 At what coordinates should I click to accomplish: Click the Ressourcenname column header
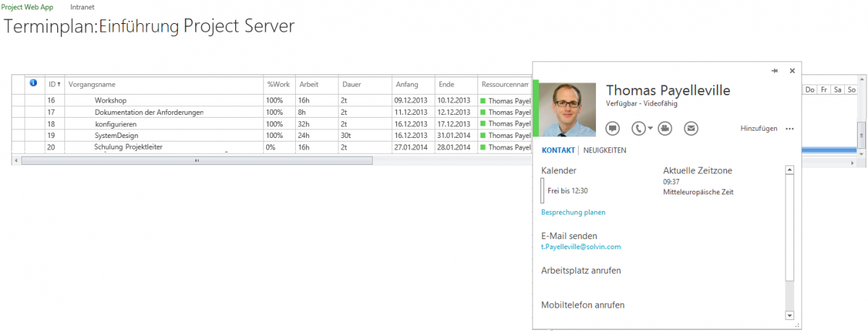tap(505, 85)
